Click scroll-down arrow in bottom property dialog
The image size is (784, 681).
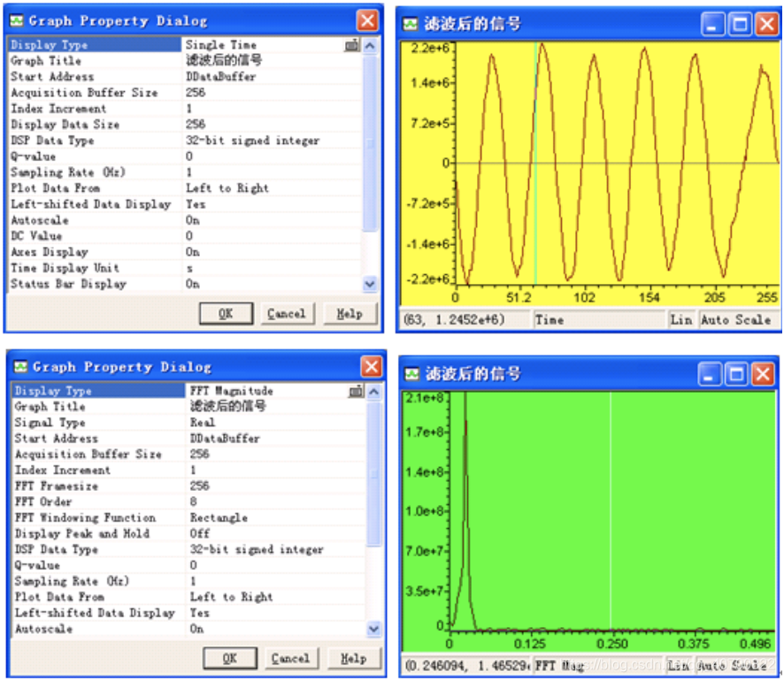click(x=374, y=629)
